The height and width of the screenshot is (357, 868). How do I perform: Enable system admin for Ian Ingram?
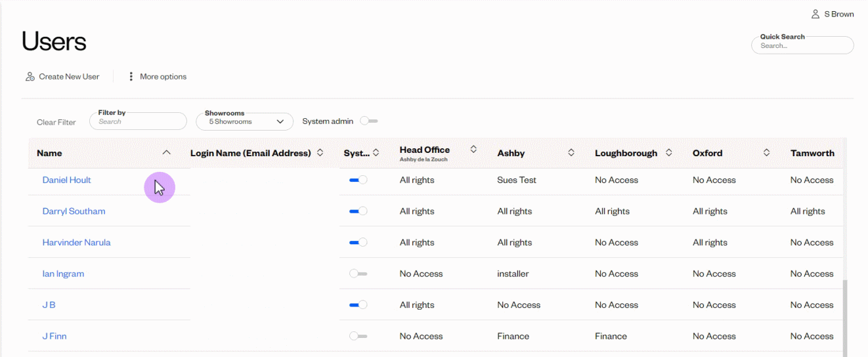(x=358, y=274)
